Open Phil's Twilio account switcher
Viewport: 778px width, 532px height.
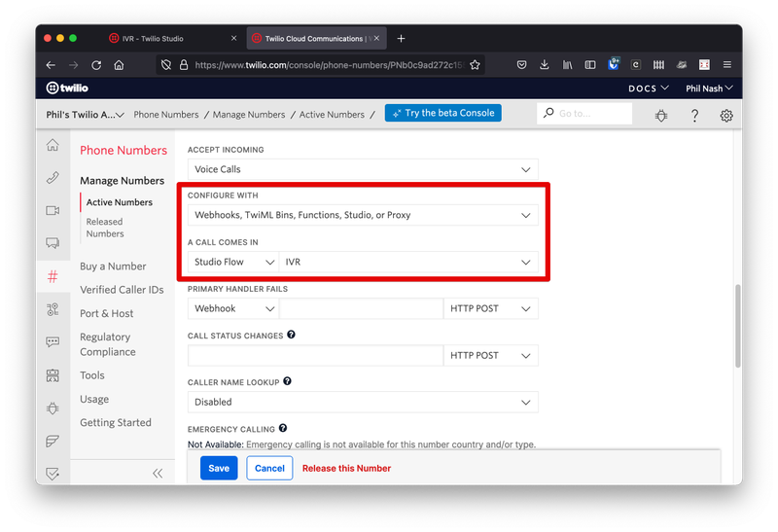pos(85,115)
